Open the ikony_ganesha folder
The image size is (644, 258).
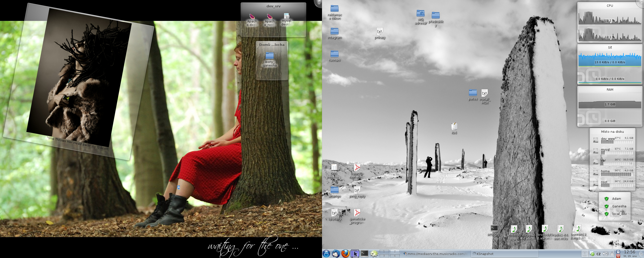pos(269,56)
